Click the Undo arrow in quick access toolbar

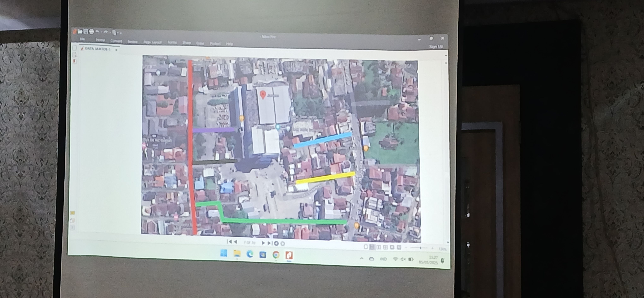pyautogui.click(x=98, y=31)
